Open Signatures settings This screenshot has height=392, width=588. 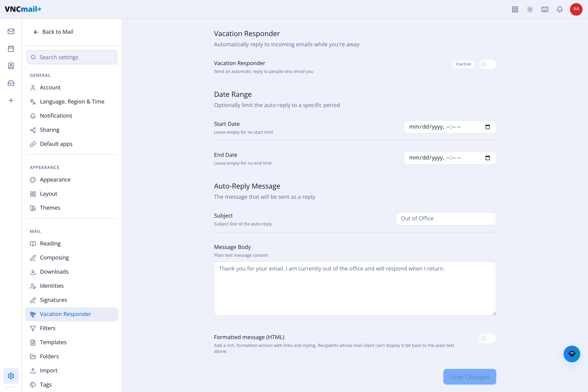tap(72, 300)
